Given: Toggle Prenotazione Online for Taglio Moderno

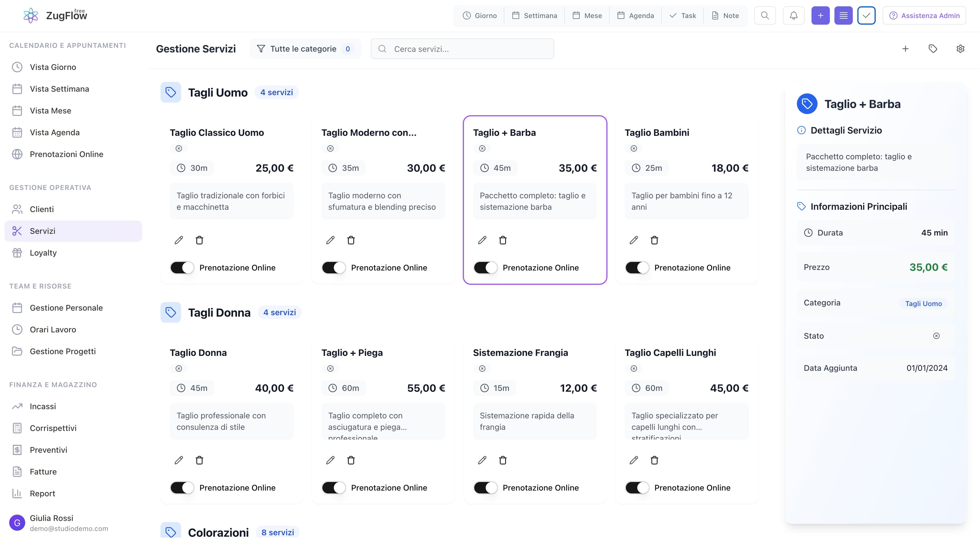Looking at the screenshot, I should [x=334, y=267].
